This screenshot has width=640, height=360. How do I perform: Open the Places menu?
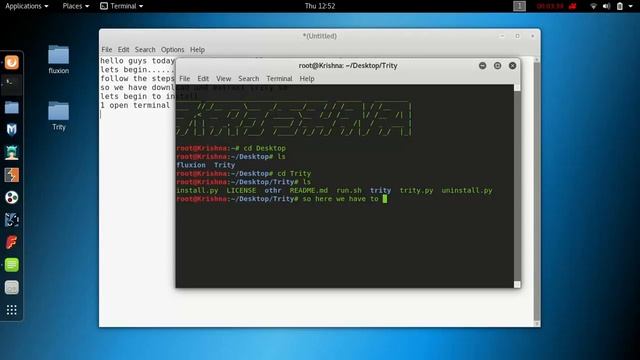tap(76, 6)
